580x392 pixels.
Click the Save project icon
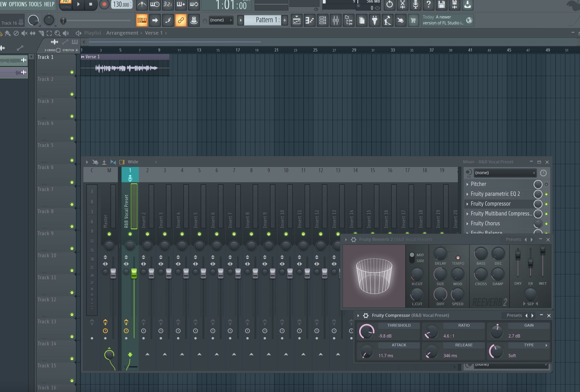click(441, 4)
